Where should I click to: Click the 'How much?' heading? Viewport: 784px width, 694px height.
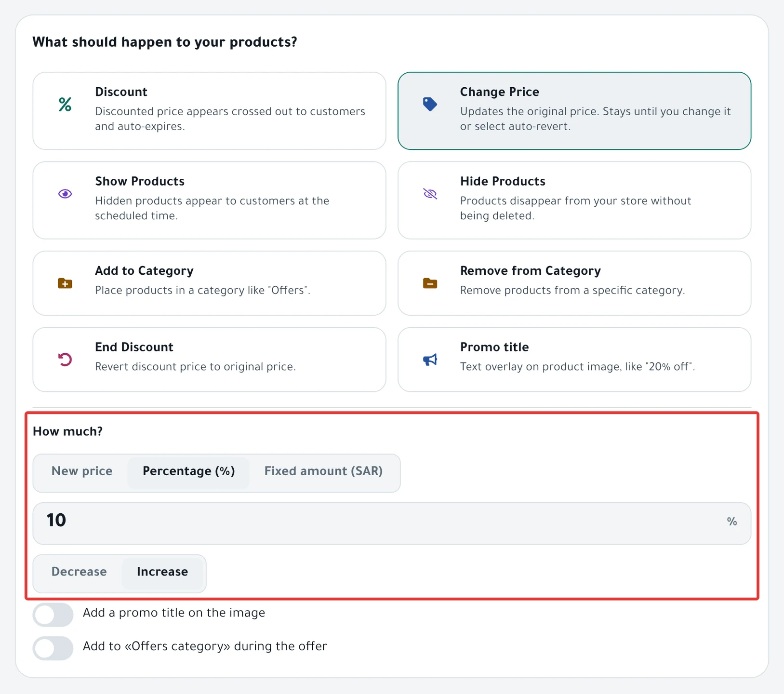67,431
